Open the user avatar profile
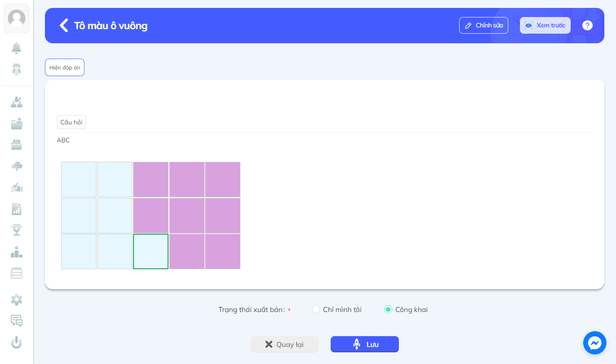Image resolution: width=616 pixels, height=364 pixels. tap(17, 18)
